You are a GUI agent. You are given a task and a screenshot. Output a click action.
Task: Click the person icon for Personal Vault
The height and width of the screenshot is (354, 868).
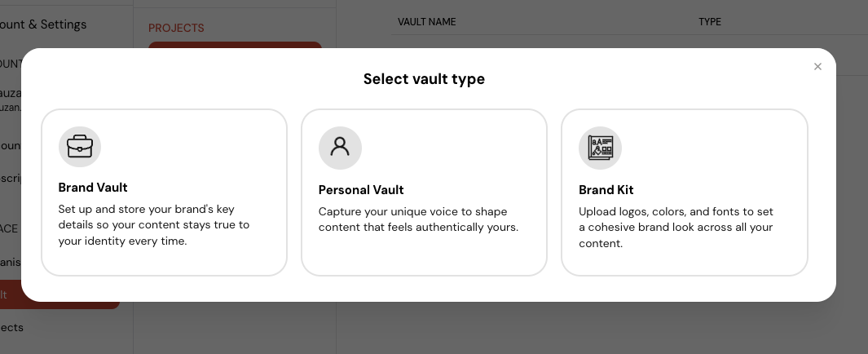[340, 148]
